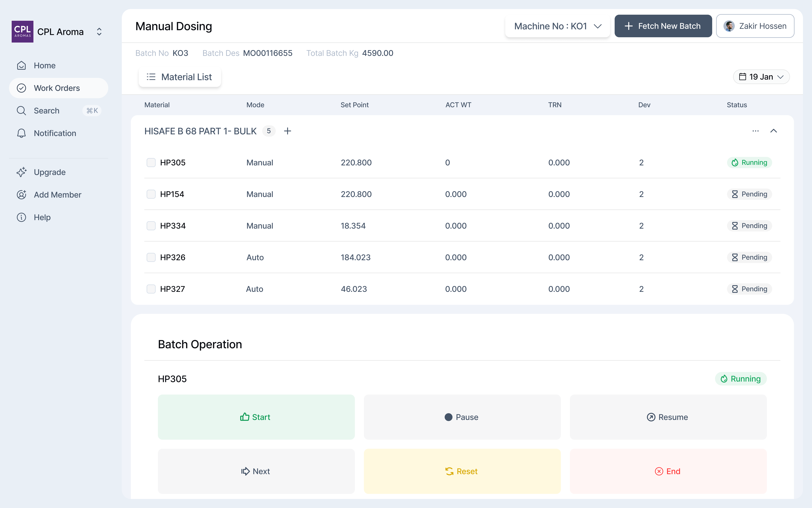This screenshot has width=812, height=508.
Task: Click the Home house icon
Action: point(21,65)
